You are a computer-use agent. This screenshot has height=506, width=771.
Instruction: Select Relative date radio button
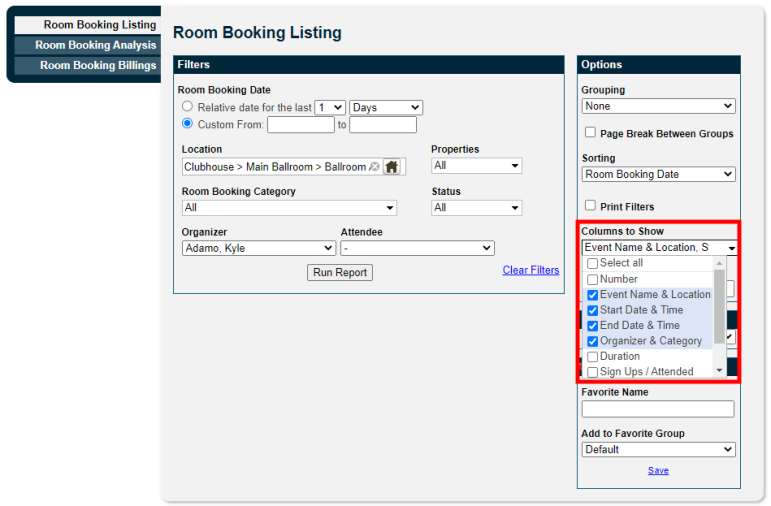click(187, 106)
